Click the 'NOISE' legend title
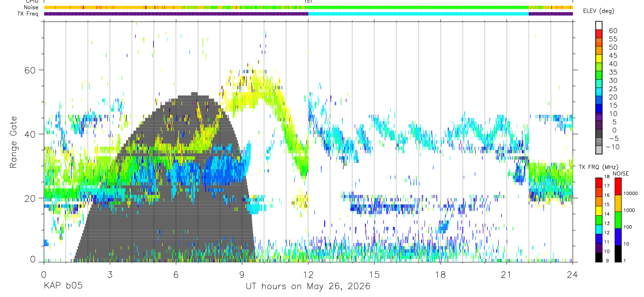The height and width of the screenshot is (297, 644). coord(620,173)
